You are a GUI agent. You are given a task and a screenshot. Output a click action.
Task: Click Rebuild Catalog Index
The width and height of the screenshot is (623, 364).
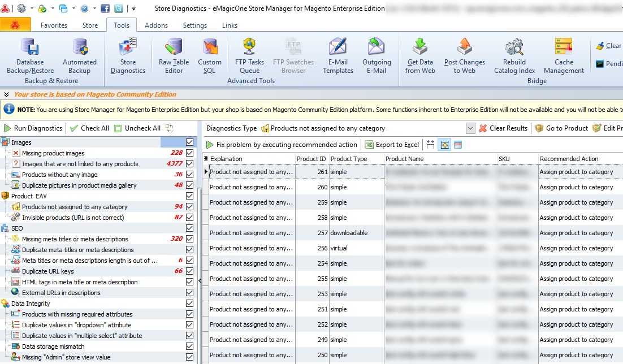[x=514, y=55]
